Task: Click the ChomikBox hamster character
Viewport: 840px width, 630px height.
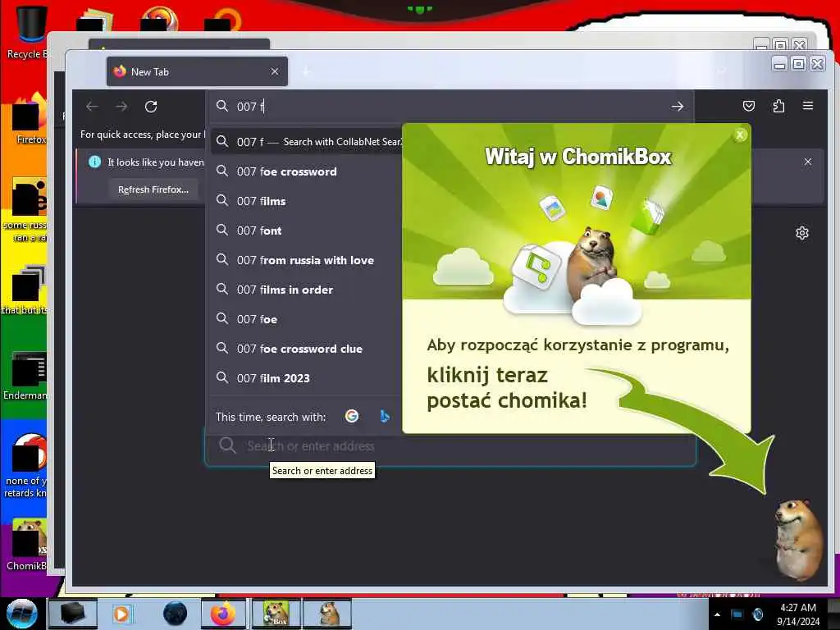Action: [x=799, y=538]
